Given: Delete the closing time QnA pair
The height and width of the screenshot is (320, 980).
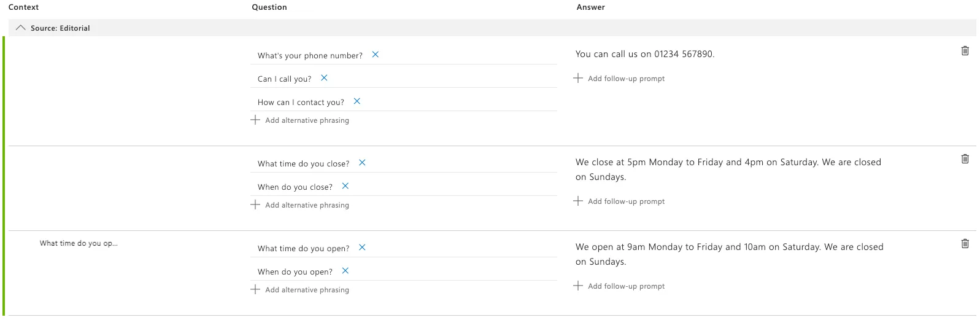Looking at the screenshot, I should point(965,159).
